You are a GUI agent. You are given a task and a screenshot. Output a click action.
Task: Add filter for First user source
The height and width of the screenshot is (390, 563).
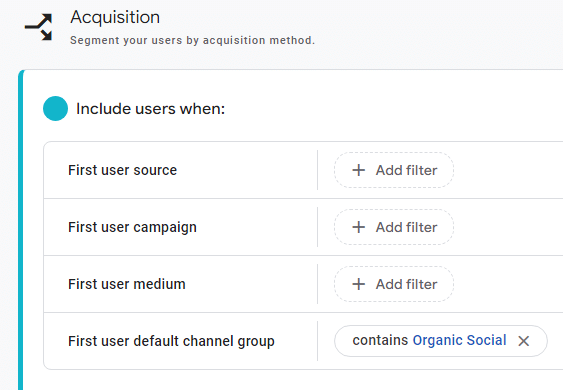tap(394, 170)
